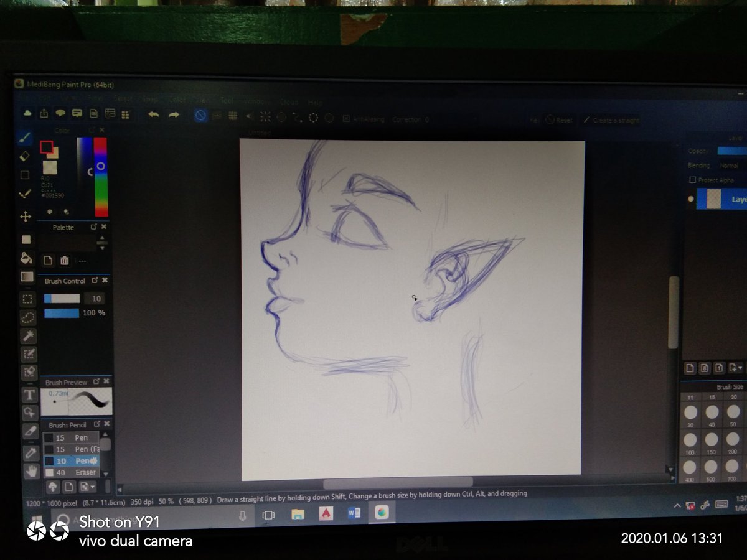This screenshot has height=560, width=747.
Task: Select the Text tool
Action: (x=29, y=395)
